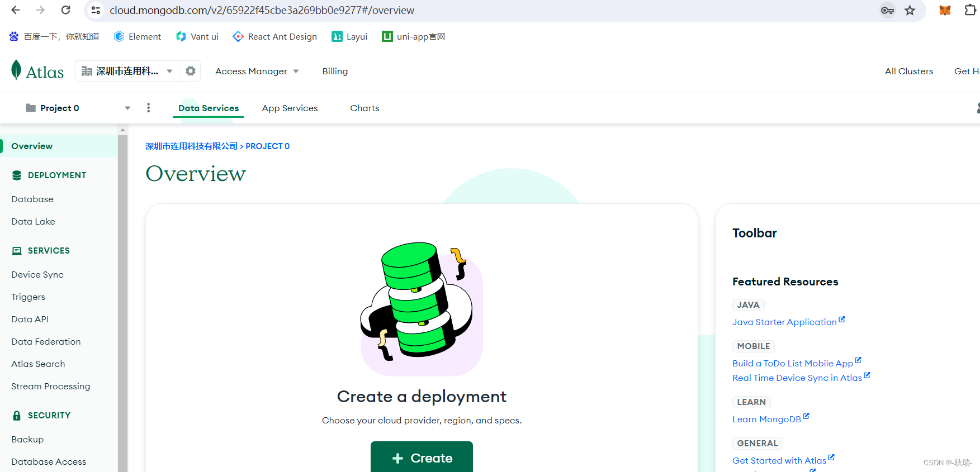Open Java Starter Application link
Viewport: 980px width, 472px height.
pos(788,322)
